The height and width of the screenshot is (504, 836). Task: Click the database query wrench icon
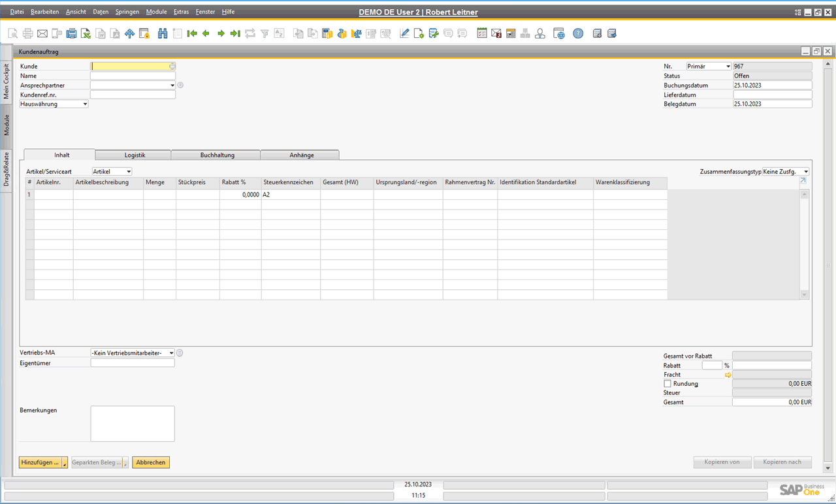click(434, 33)
